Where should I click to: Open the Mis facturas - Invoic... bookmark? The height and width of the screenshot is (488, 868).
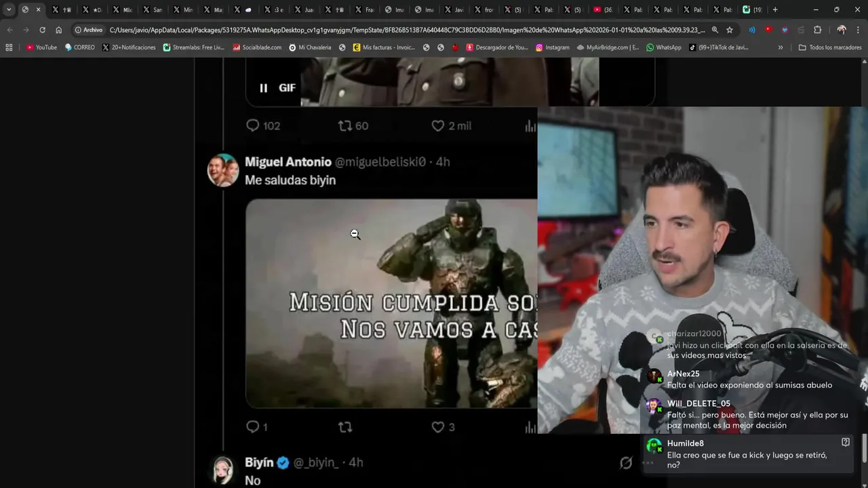[x=384, y=47]
